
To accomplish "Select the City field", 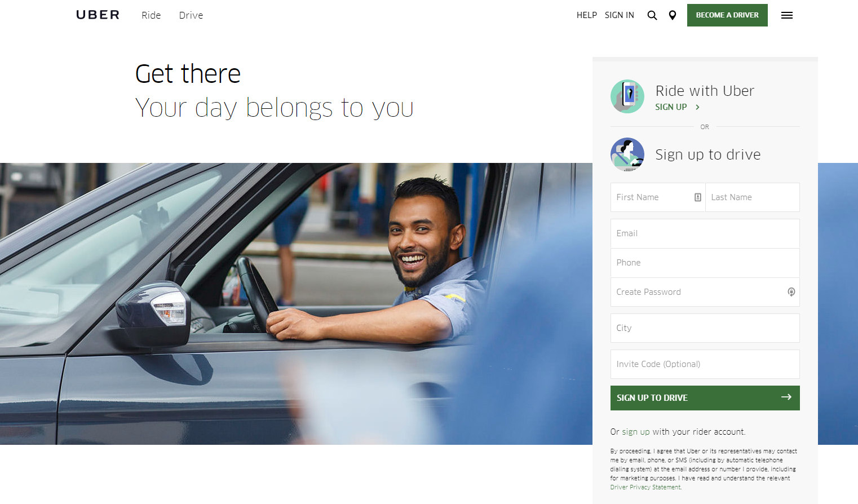I will (705, 328).
